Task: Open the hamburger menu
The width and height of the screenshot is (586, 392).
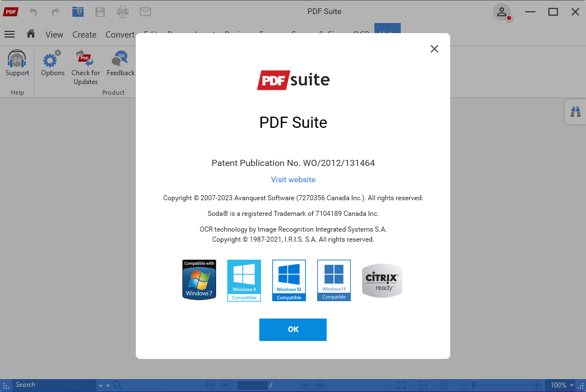Action: (10, 34)
